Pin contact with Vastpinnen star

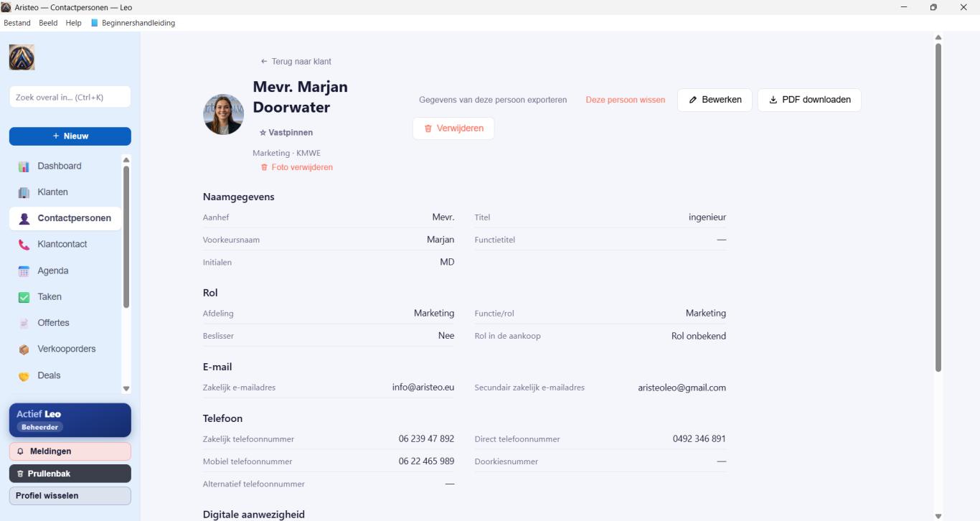click(x=286, y=133)
